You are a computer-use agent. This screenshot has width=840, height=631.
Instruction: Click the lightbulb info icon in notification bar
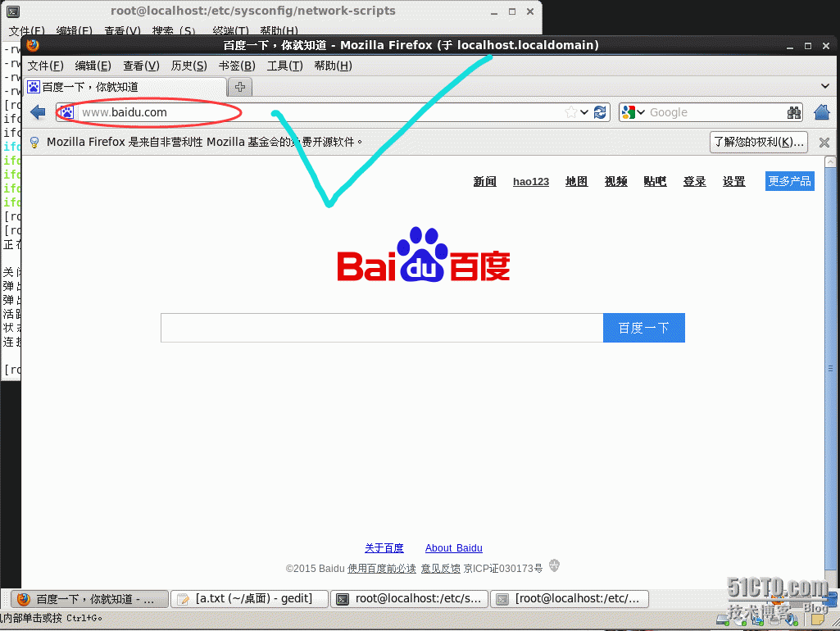click(x=34, y=143)
